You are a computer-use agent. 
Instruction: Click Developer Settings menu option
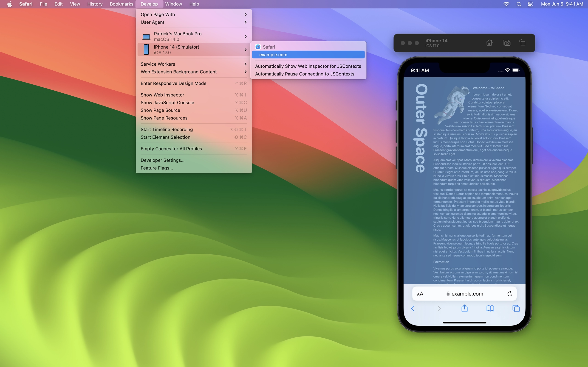coord(162,160)
